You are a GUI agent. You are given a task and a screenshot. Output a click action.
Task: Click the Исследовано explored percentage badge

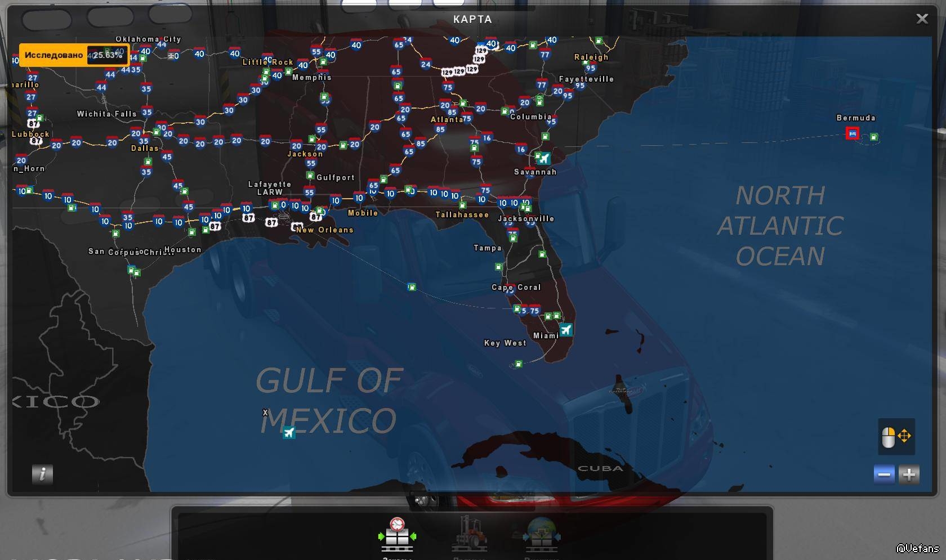74,55
